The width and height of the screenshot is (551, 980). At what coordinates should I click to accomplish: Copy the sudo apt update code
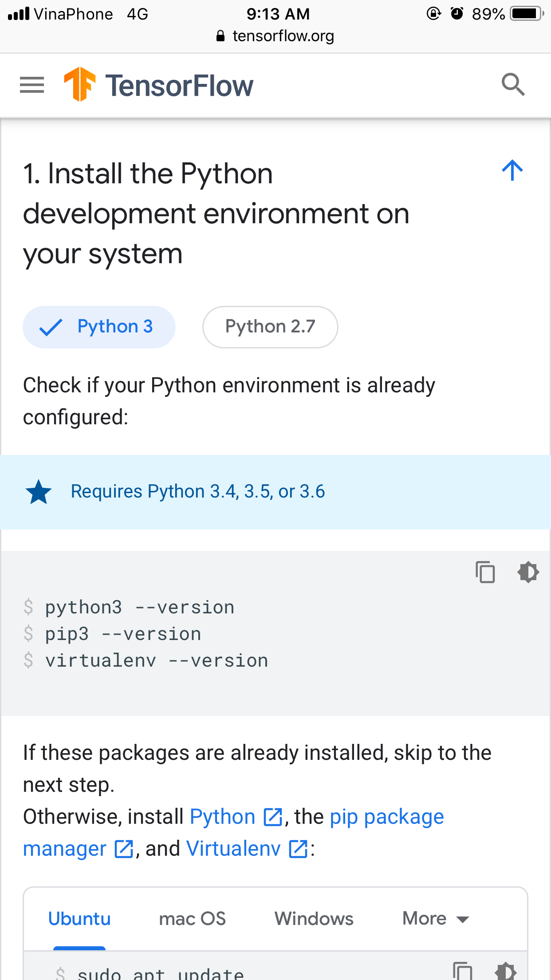463,971
